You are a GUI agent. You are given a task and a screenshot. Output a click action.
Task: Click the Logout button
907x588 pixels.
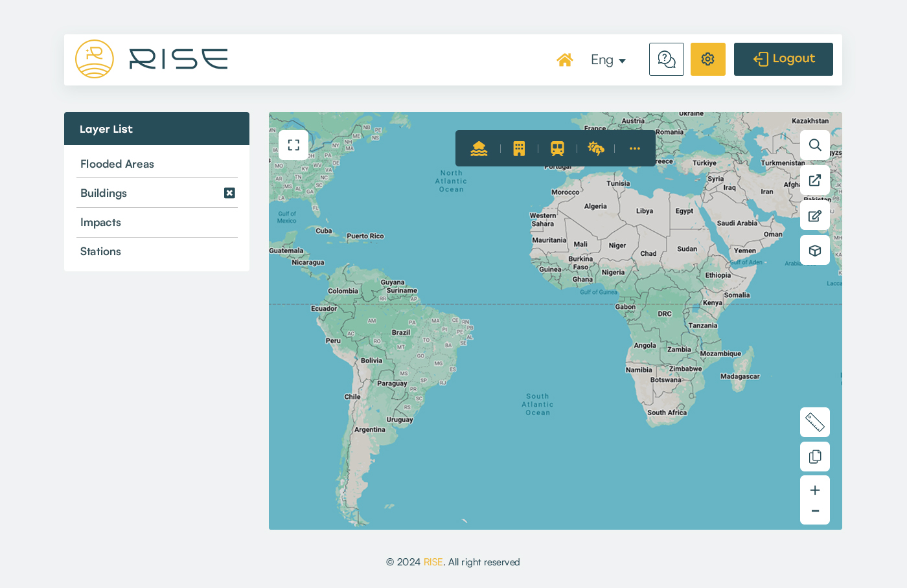click(x=783, y=59)
